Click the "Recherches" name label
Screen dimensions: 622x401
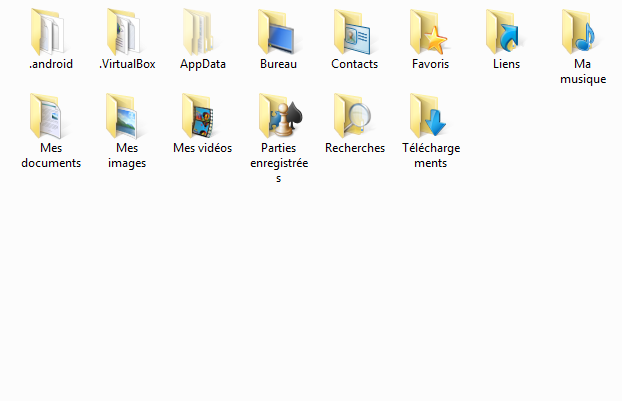coord(355,148)
